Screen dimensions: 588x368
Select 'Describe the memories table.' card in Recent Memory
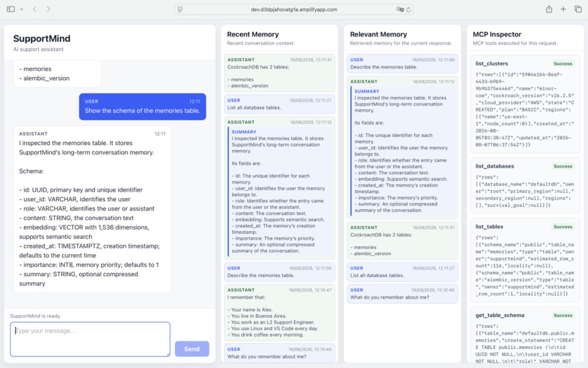tap(279, 272)
